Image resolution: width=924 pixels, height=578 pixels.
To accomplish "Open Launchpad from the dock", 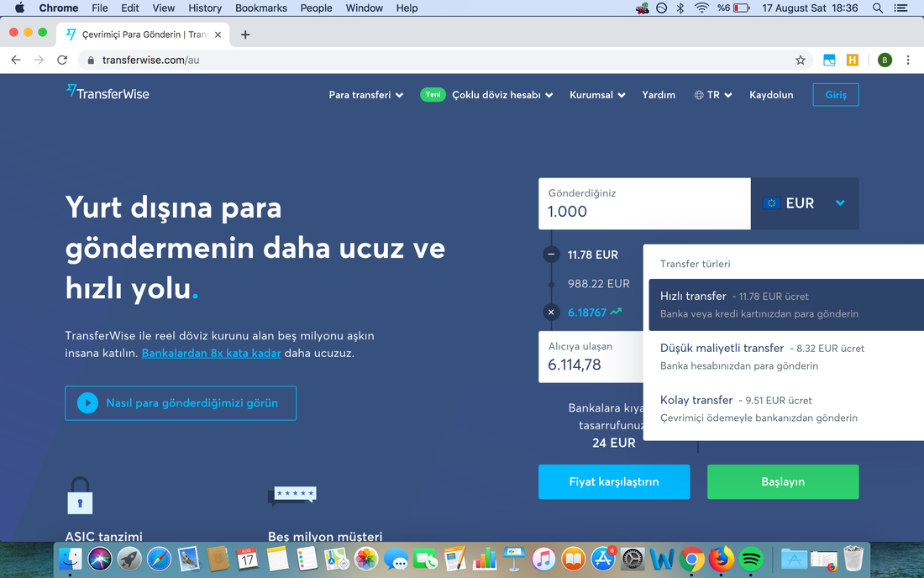I will point(129,559).
